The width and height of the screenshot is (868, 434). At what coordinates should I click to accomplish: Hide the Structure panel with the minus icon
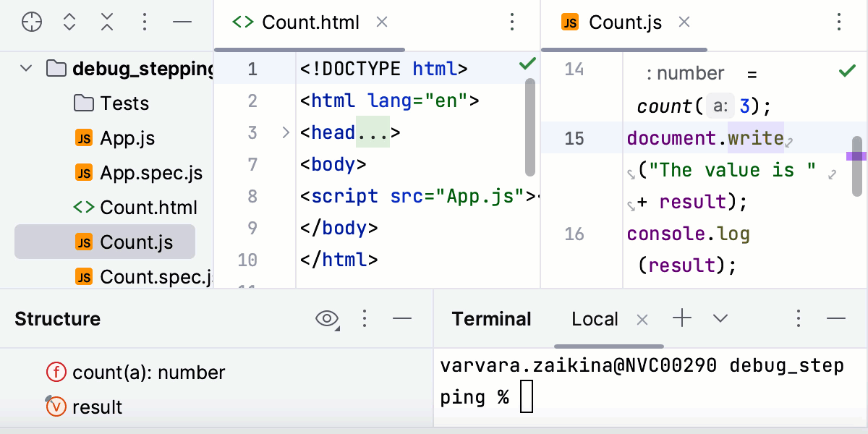point(403,318)
